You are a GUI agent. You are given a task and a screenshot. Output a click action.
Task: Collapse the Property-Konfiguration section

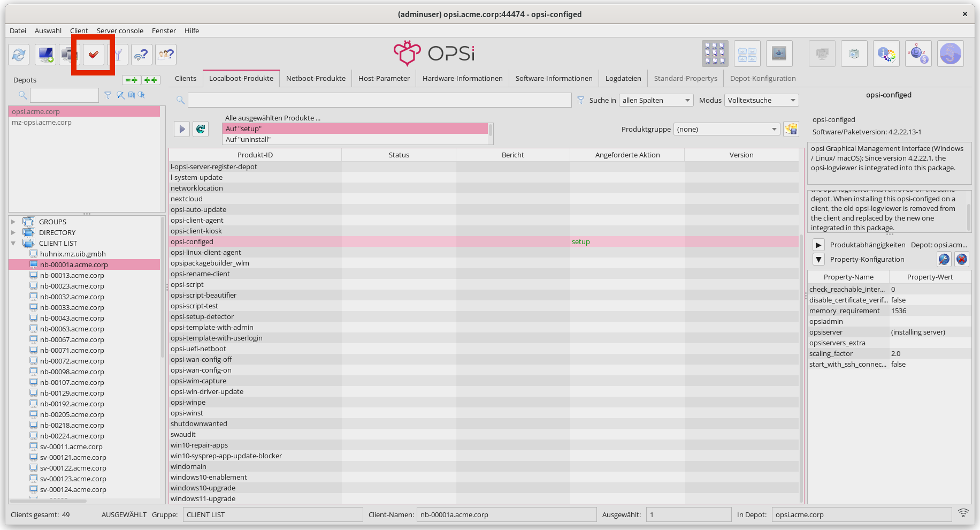pos(818,259)
